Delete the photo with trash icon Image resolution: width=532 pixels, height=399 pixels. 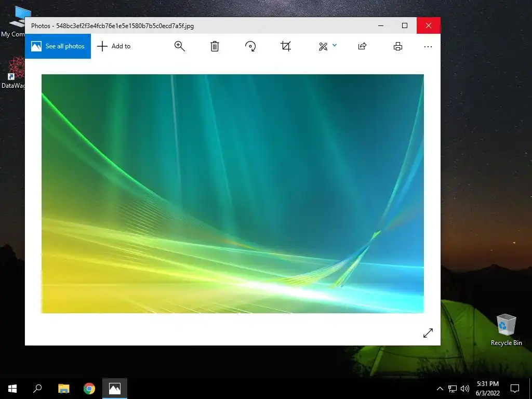(x=215, y=46)
